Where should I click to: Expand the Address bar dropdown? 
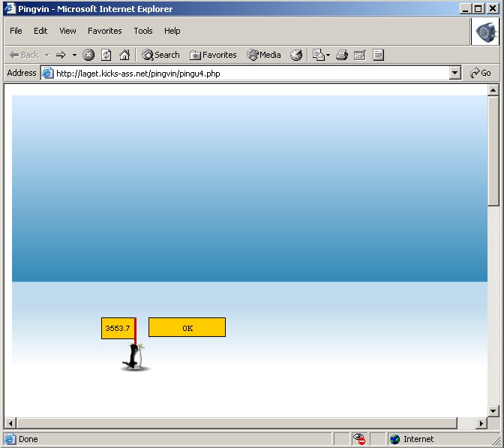tap(454, 73)
